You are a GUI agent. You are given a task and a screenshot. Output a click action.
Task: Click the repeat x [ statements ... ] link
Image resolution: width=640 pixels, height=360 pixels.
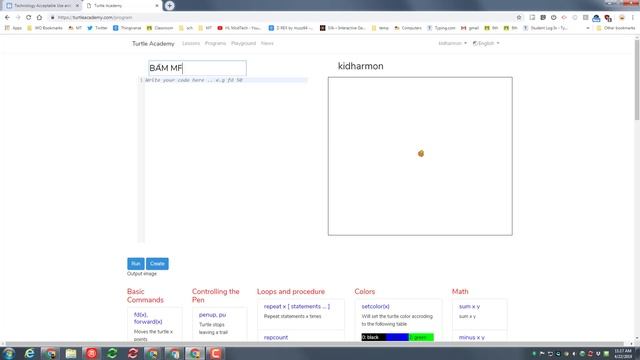[x=297, y=307]
